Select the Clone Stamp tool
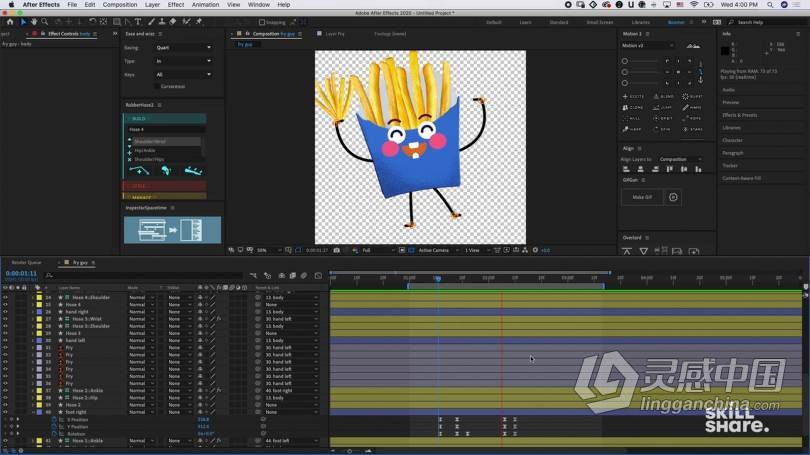This screenshot has height=455, width=810. [x=162, y=22]
